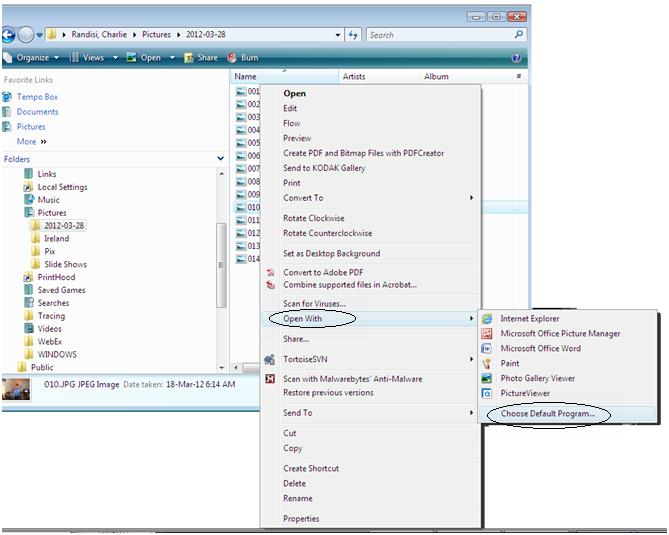Select the Paint program icon
This screenshot has width=669, height=535.
(487, 363)
